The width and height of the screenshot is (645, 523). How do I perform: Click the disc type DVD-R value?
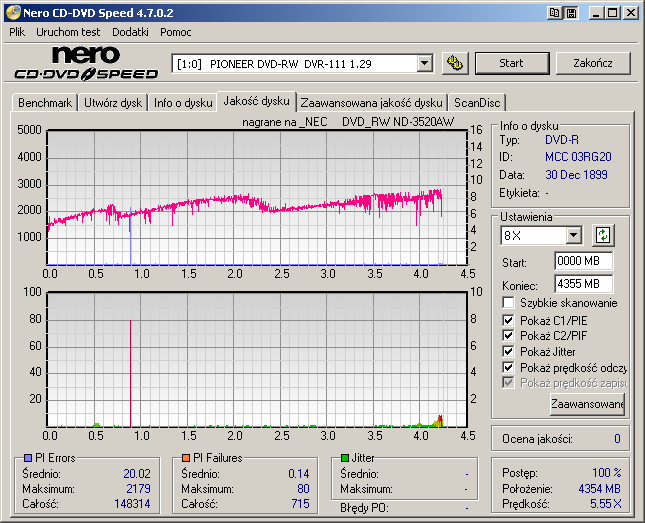pyautogui.click(x=561, y=140)
